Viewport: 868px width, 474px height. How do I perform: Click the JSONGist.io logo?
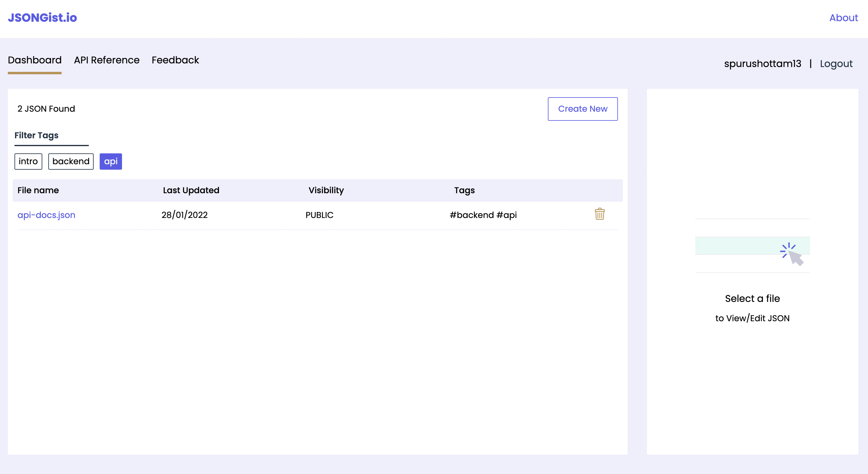click(43, 17)
